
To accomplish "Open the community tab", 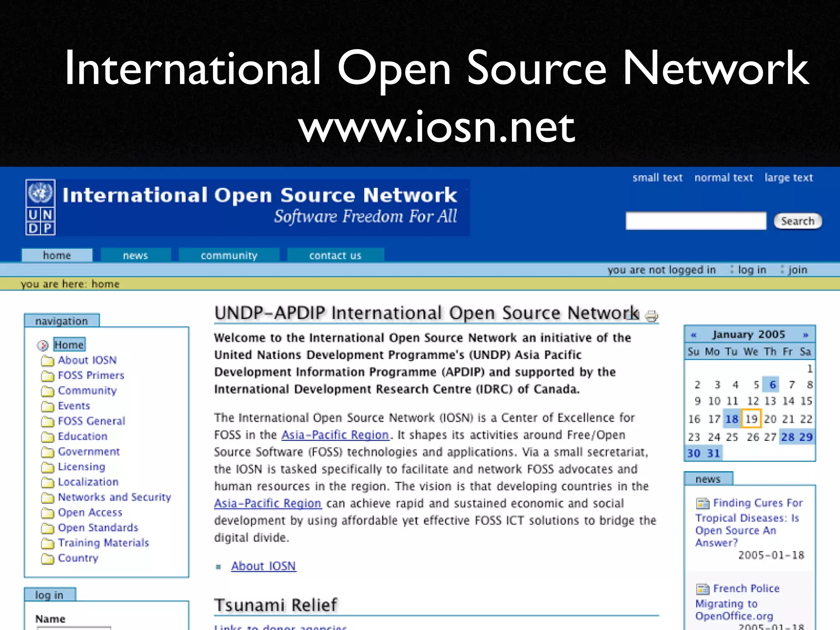I will (229, 255).
